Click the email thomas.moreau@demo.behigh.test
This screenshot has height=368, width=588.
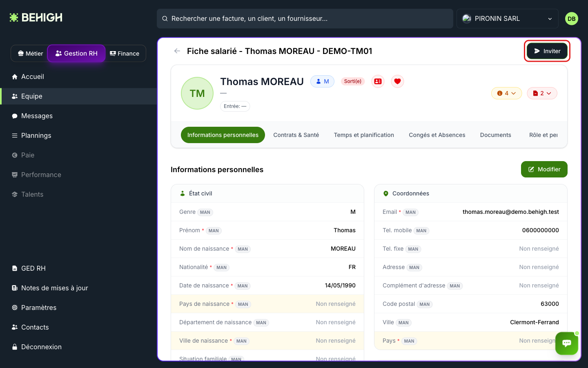[x=510, y=212]
